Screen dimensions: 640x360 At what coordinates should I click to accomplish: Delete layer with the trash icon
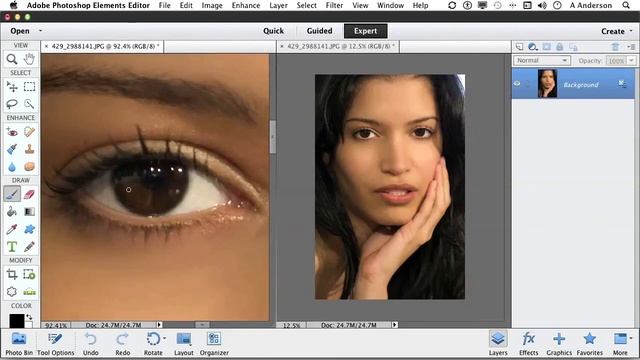615,47
